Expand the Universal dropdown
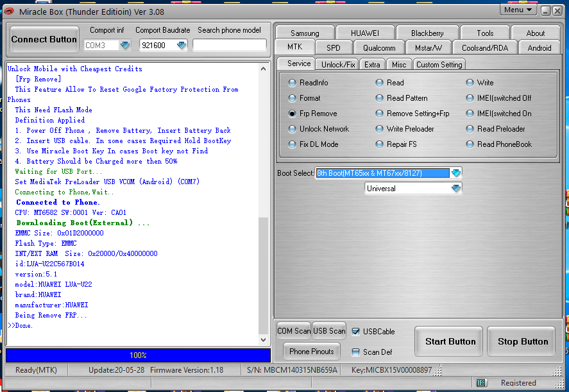 point(456,189)
